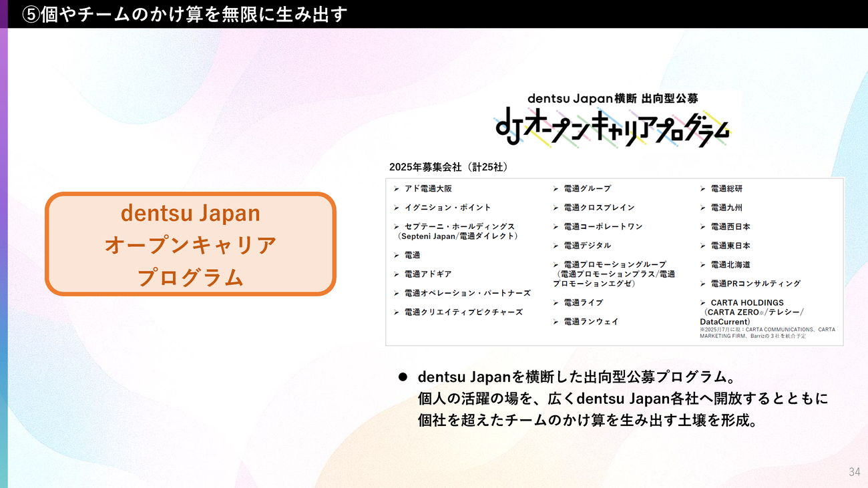Click 電通デジタル in the middle column
This screenshot has width=868, height=488.
pyautogui.click(x=587, y=246)
